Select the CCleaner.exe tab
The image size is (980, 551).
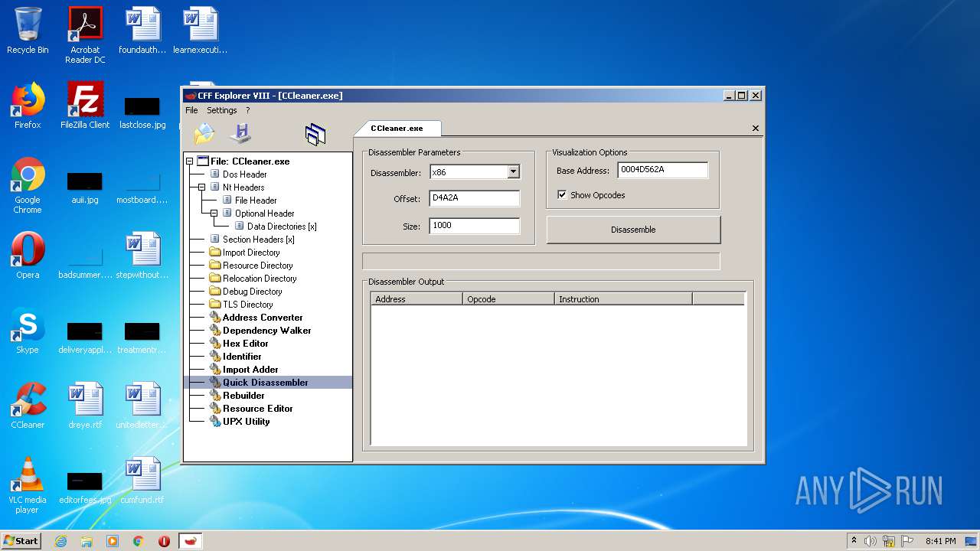pos(397,129)
